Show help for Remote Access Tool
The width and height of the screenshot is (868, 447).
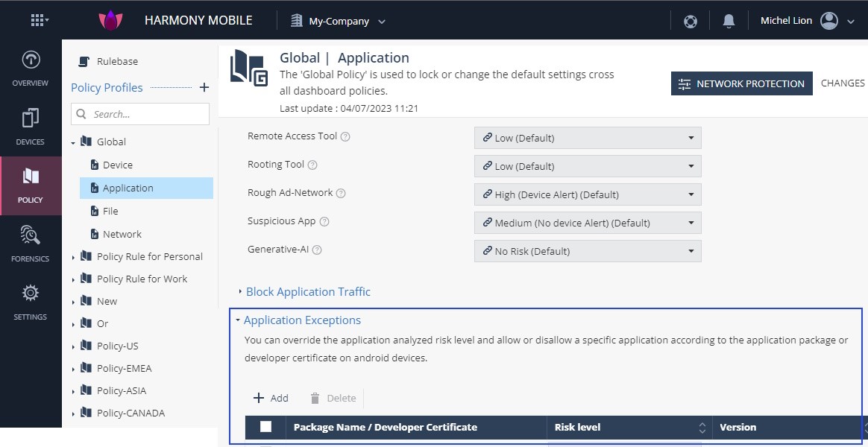[345, 136]
